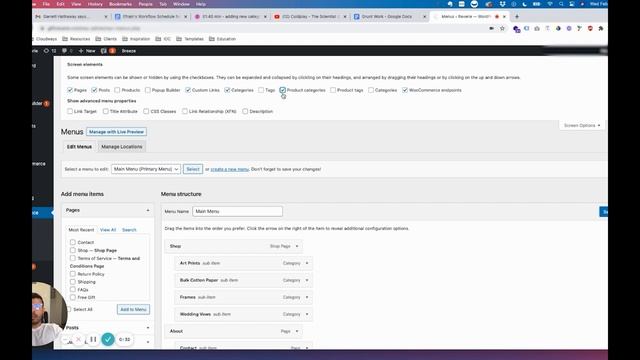This screenshot has width=640, height=360.
Task: Open the New content menu in admin bar
Action: pyautogui.click(x=87, y=51)
